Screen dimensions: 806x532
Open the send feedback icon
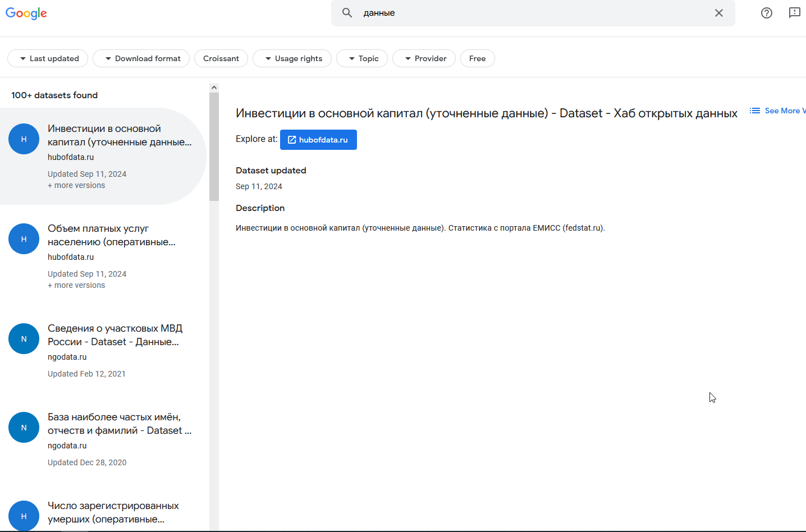pos(795,13)
